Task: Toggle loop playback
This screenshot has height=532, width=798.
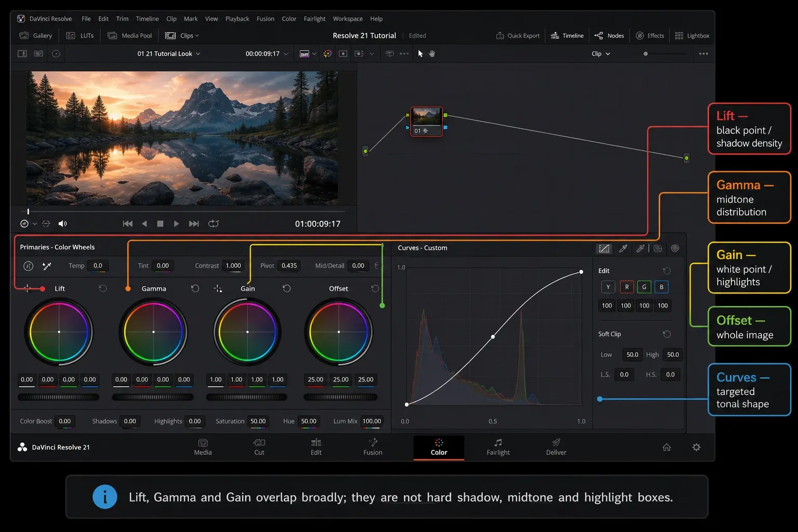Action: 214,223
